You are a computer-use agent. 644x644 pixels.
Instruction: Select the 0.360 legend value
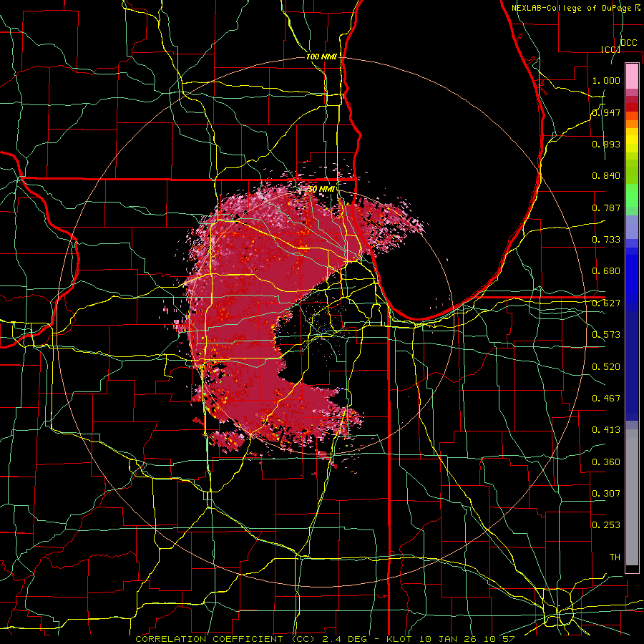coord(606,462)
